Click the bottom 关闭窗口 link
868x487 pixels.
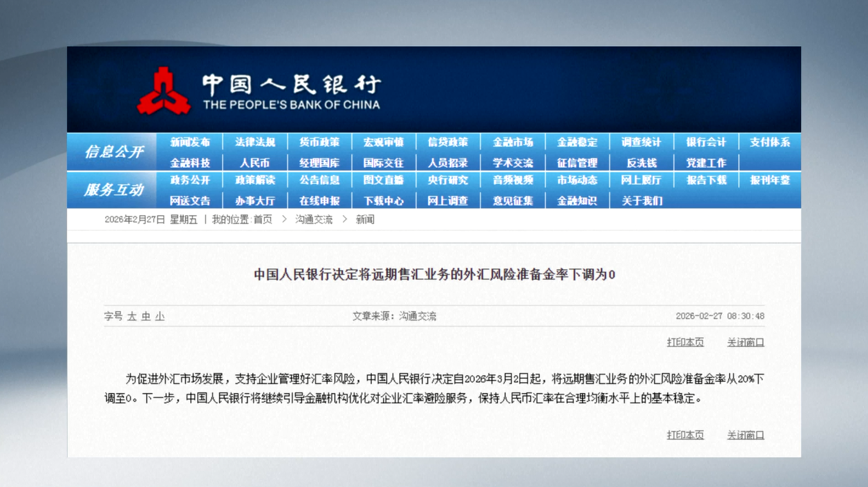pyautogui.click(x=745, y=435)
